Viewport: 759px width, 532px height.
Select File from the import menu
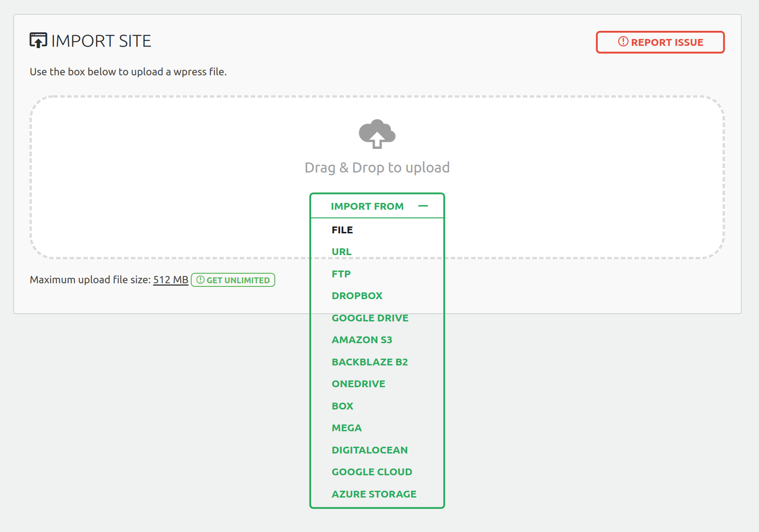(x=342, y=230)
